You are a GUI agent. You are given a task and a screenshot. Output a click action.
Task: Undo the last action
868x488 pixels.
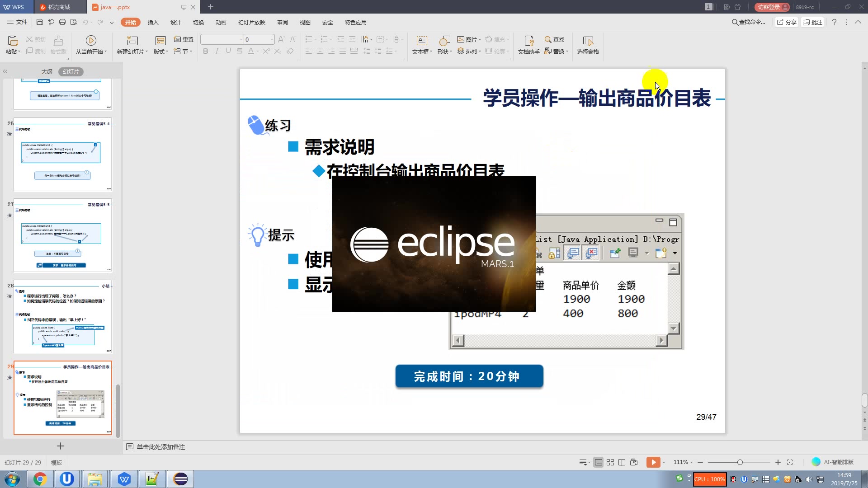(x=85, y=22)
